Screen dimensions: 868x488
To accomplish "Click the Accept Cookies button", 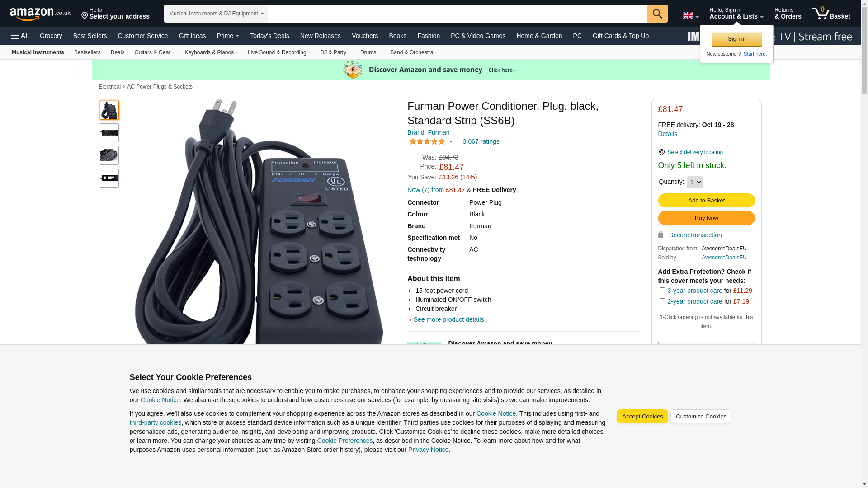I will tap(642, 417).
